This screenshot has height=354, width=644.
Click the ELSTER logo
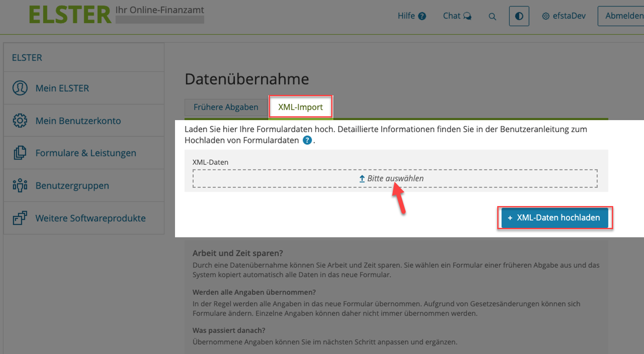[x=70, y=15]
